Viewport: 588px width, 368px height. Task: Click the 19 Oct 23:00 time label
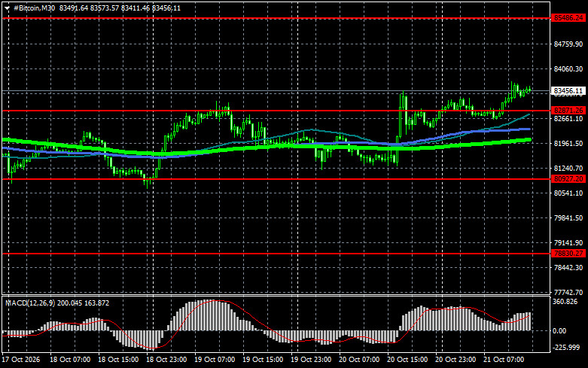(311, 360)
